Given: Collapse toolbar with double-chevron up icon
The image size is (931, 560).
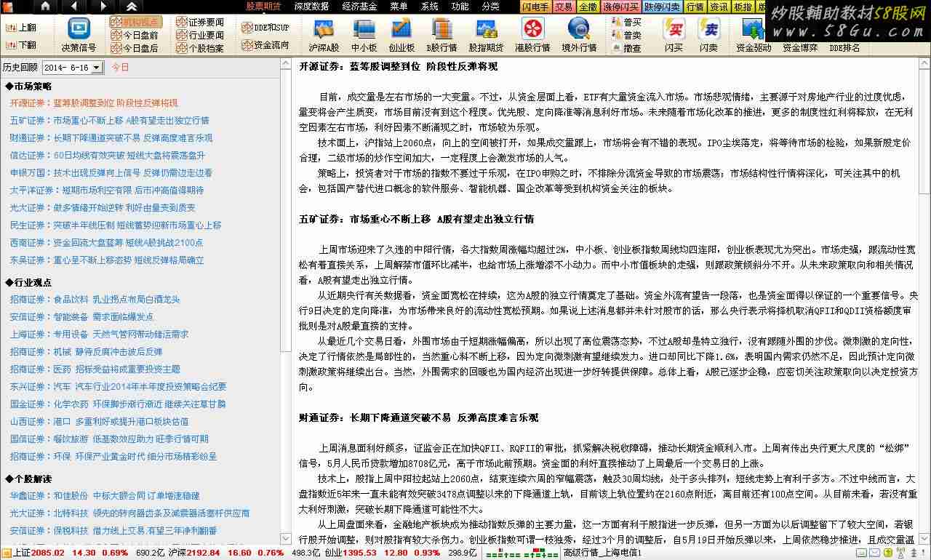Looking at the screenshot, I should tap(132, 7).
